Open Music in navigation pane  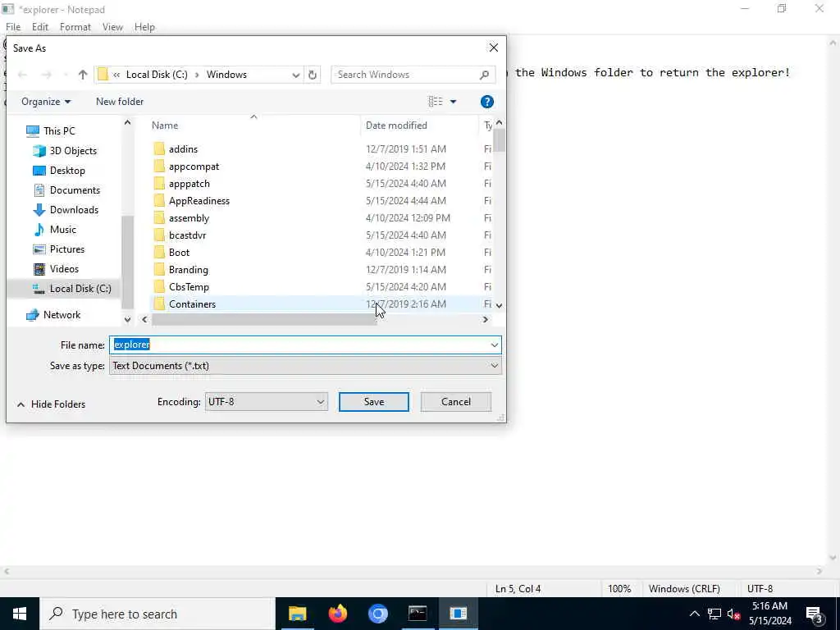point(62,230)
